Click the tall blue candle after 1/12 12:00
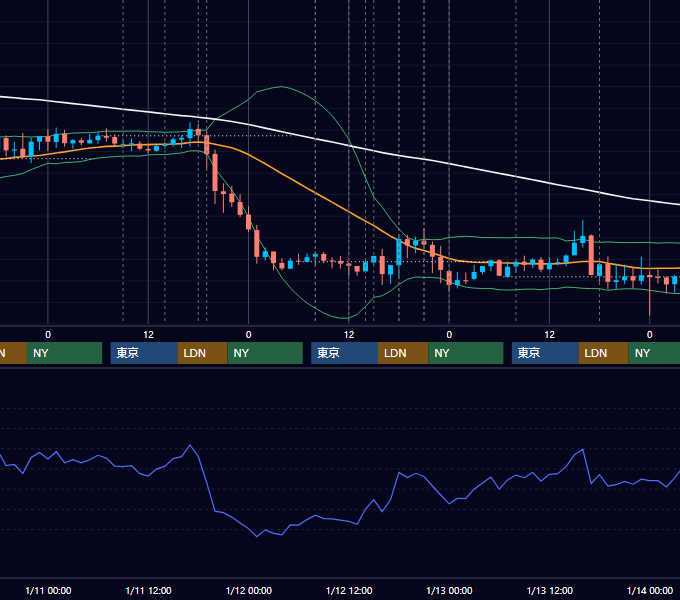The image size is (680, 600). click(x=399, y=252)
